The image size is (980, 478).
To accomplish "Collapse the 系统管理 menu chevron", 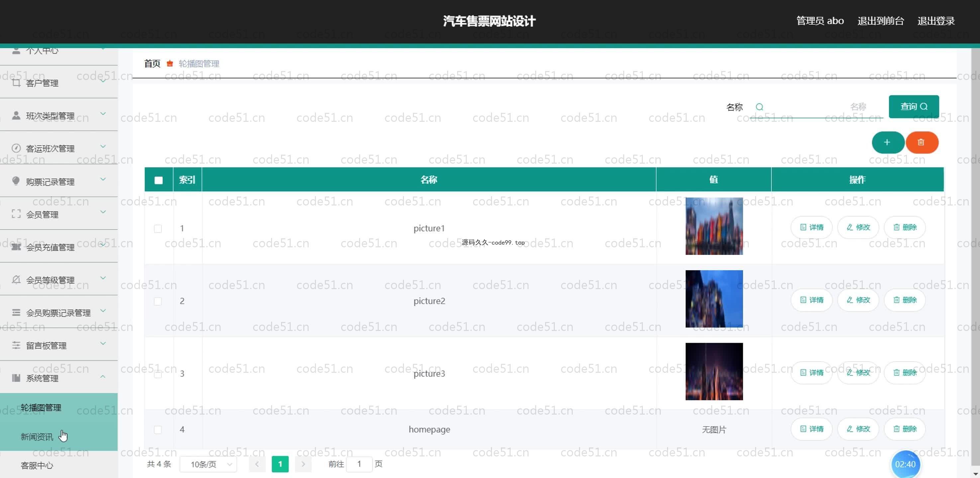I will (x=103, y=376).
